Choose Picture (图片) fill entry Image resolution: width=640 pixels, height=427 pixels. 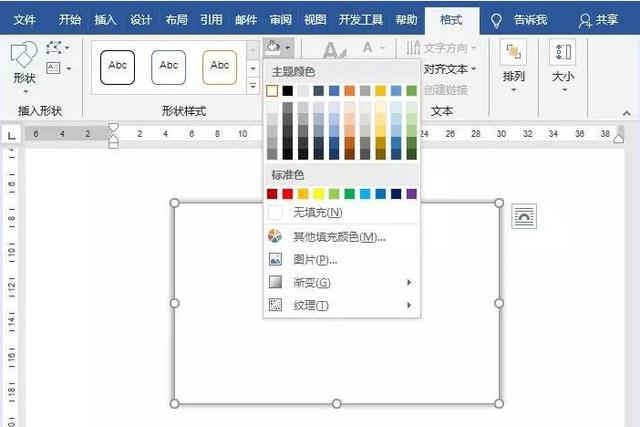[342, 260]
